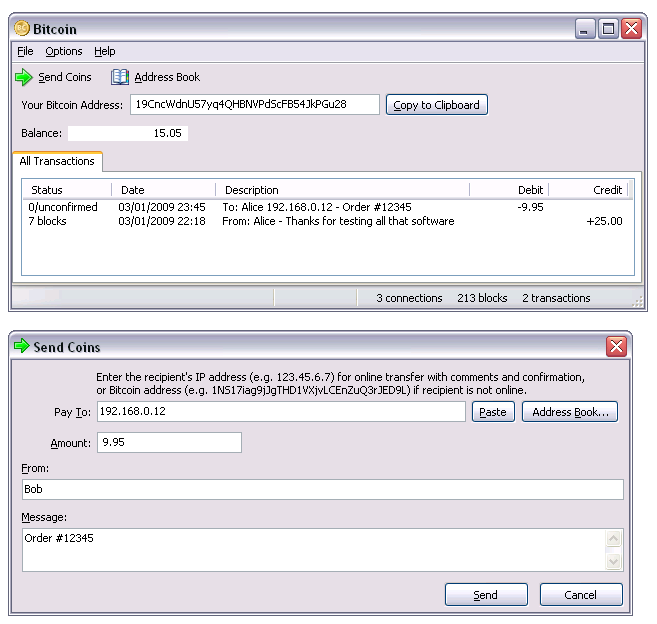657x624 pixels.
Task: Click the green Send Coins arrow icon
Action: 23,77
